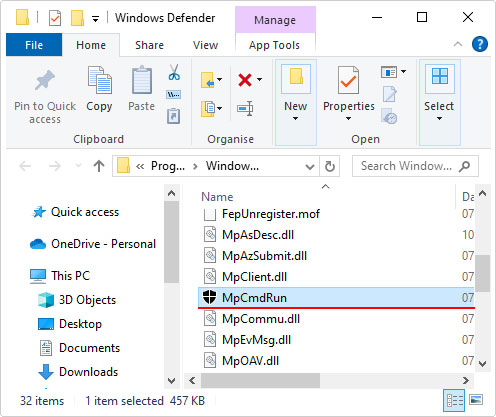Click the Paste clipboard icon
Image resolution: width=496 pixels, height=417 pixels.
(x=142, y=80)
